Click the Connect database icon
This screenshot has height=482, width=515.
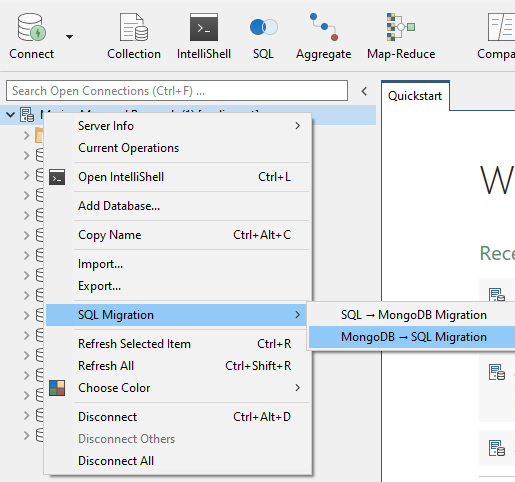pos(32,28)
